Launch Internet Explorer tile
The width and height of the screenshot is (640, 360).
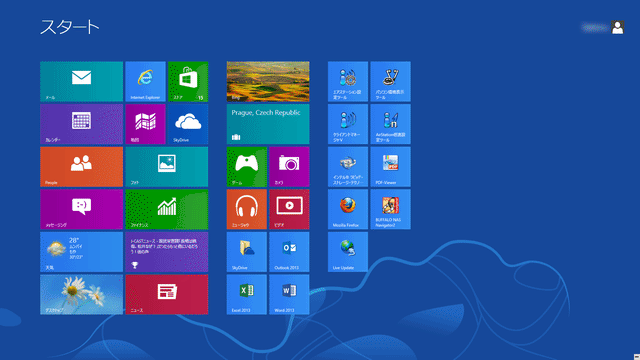[x=145, y=82]
